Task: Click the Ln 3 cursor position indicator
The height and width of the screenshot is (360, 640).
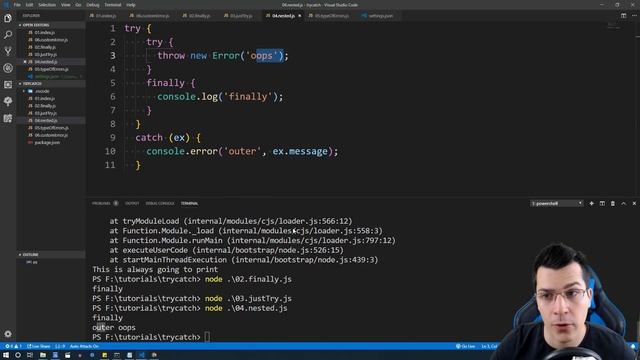Action: point(489,346)
